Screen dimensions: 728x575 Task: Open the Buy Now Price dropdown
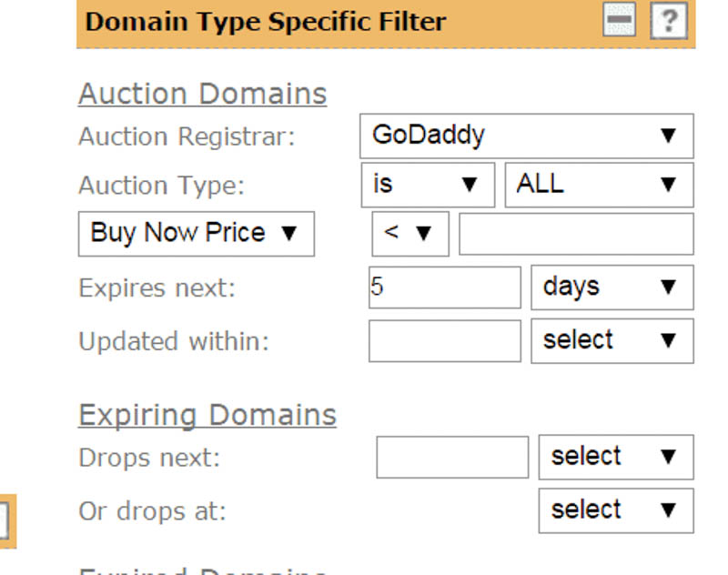196,234
